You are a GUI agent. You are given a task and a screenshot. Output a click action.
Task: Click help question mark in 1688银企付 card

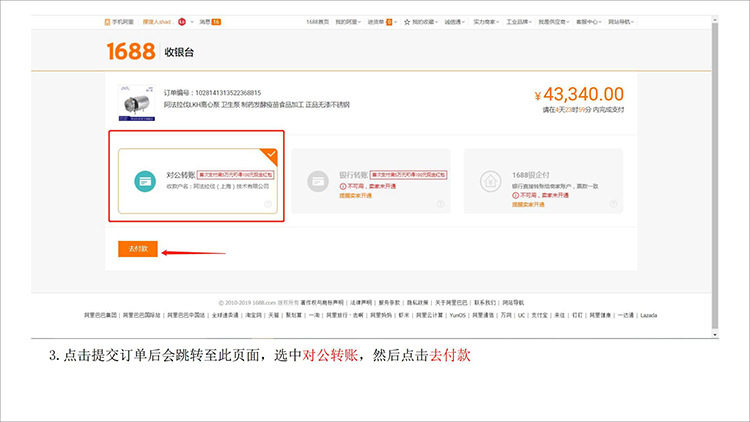[x=613, y=204]
